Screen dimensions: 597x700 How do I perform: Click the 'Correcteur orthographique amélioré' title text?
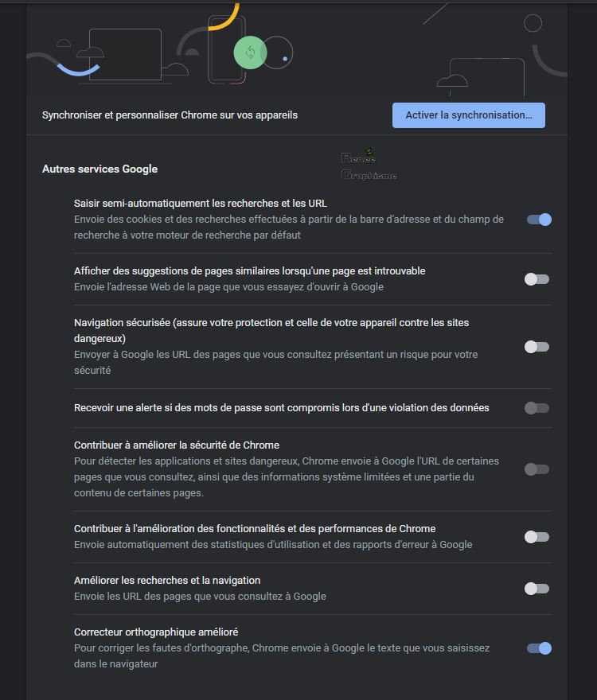156,632
